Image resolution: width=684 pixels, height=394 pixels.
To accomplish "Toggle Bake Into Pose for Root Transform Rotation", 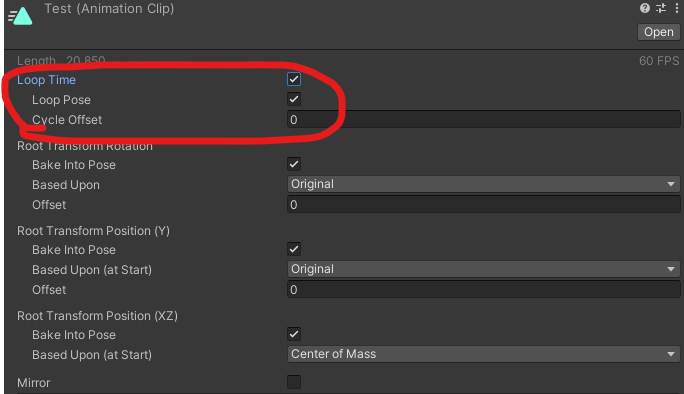I will coord(294,164).
